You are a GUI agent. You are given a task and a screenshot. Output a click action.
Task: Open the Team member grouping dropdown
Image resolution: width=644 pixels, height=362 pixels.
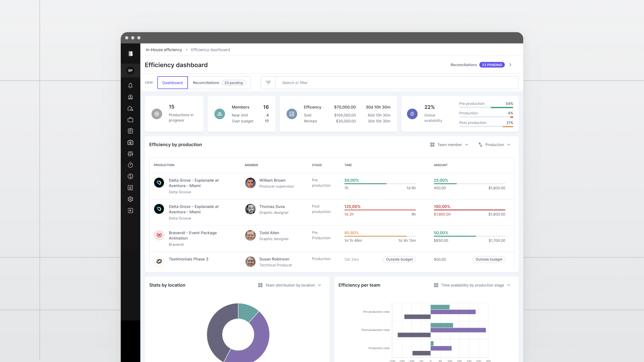pos(449,145)
